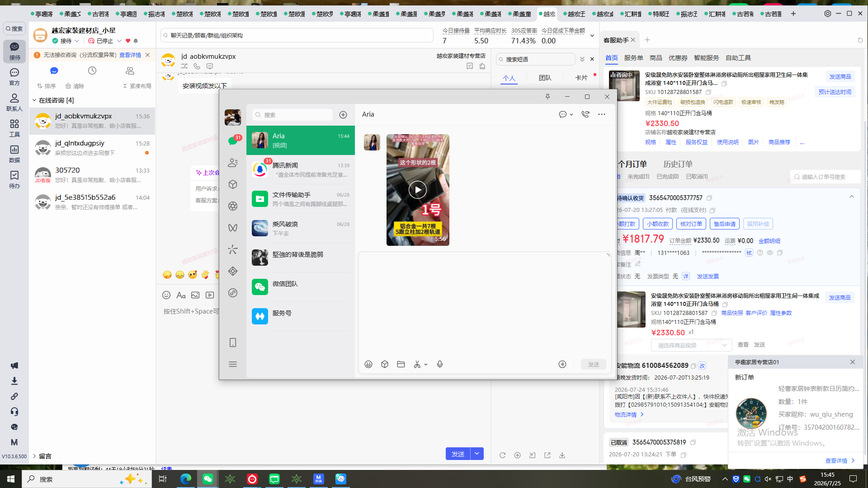Collapse order 3565470005377757 details chevron
868x488 pixels.
pos(852,197)
